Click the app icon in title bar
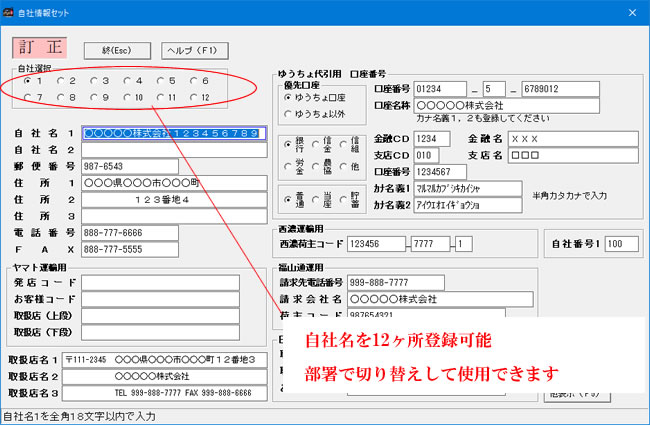 (x=10, y=11)
